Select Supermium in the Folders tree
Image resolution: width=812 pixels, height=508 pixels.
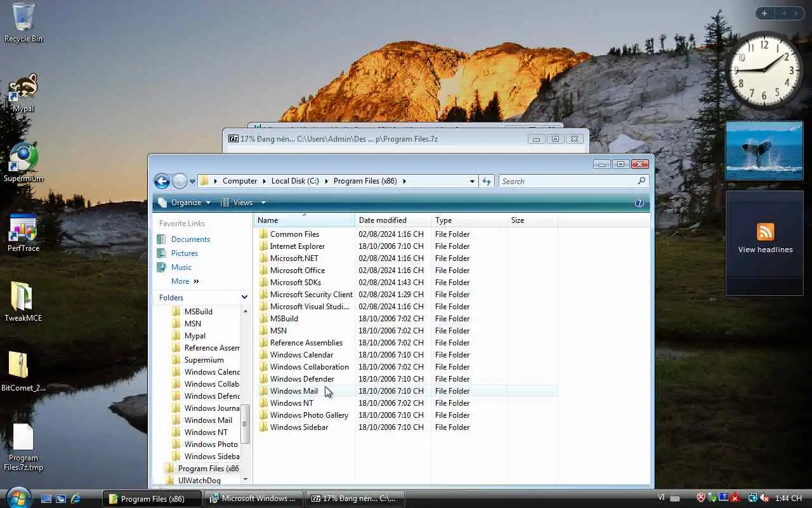[204, 360]
